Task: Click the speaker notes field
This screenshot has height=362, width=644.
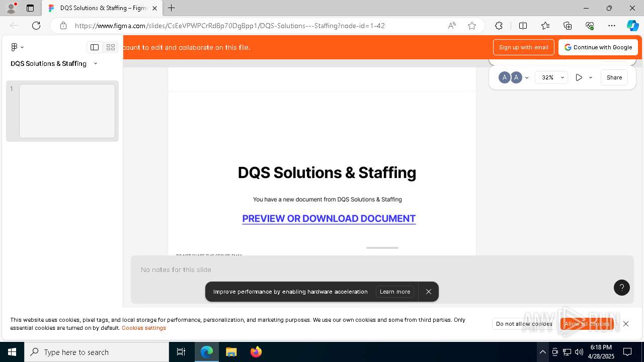Action: click(382, 279)
